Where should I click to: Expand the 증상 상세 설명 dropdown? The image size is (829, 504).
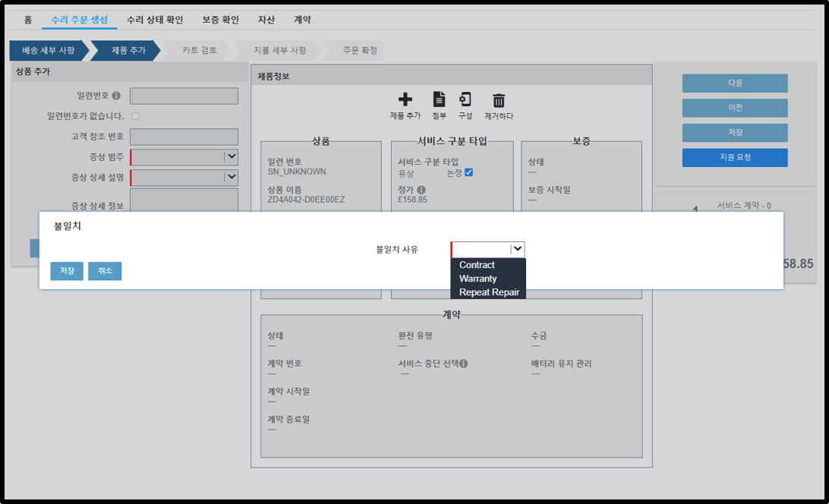[231, 177]
